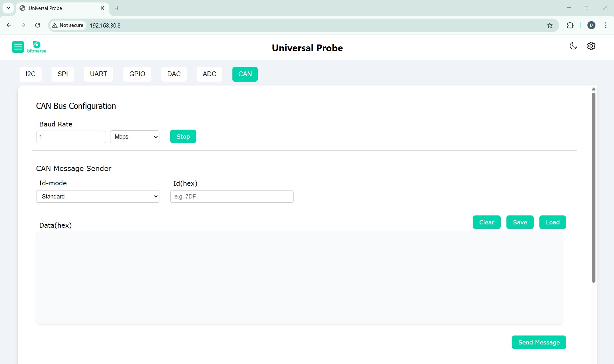This screenshot has height=364, width=614.
Task: Switch to the I2C tab
Action: [x=30, y=74]
